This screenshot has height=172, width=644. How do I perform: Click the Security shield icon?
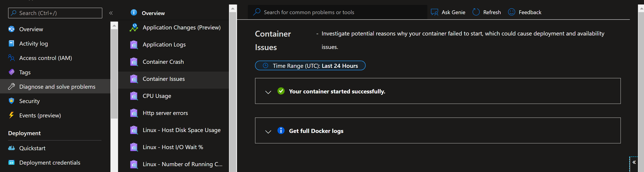pyautogui.click(x=11, y=101)
